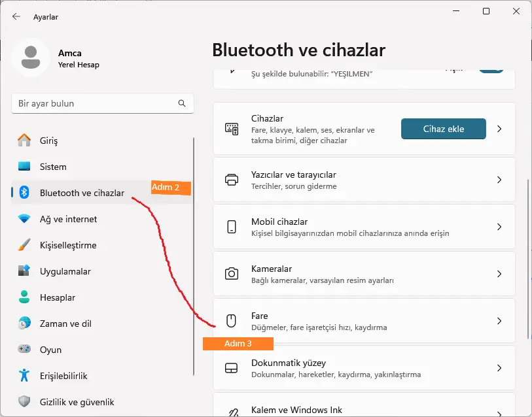Expand the Fare row chevron
Image resolution: width=532 pixels, height=417 pixels.
(x=499, y=321)
